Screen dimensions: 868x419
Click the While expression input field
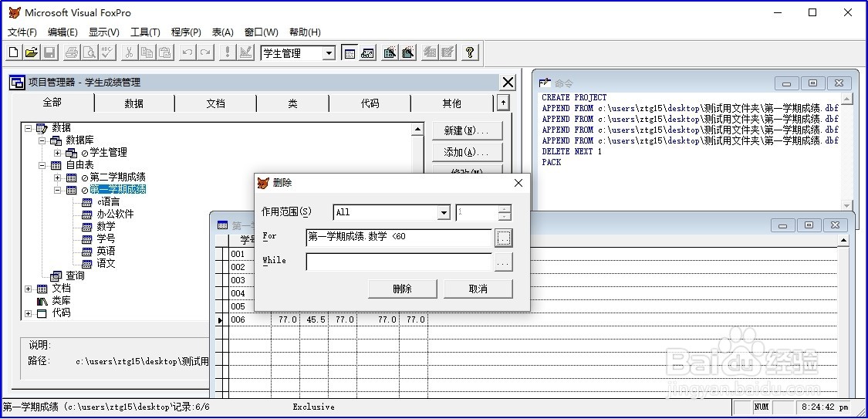click(399, 262)
